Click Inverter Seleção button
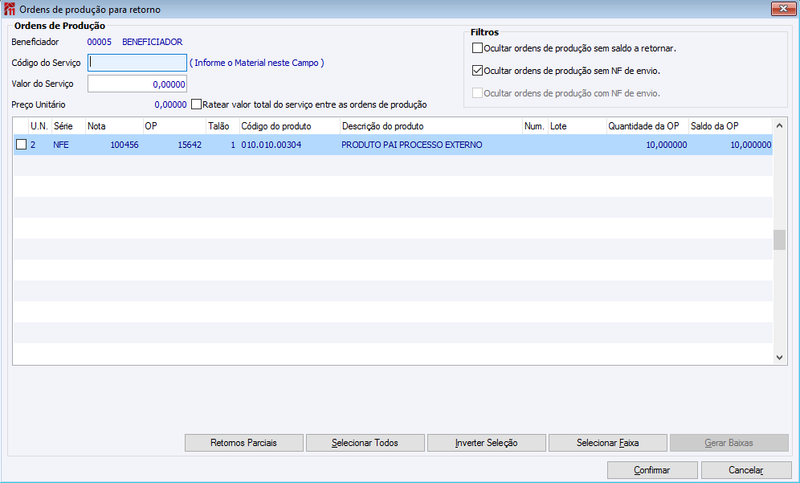 pos(486,443)
